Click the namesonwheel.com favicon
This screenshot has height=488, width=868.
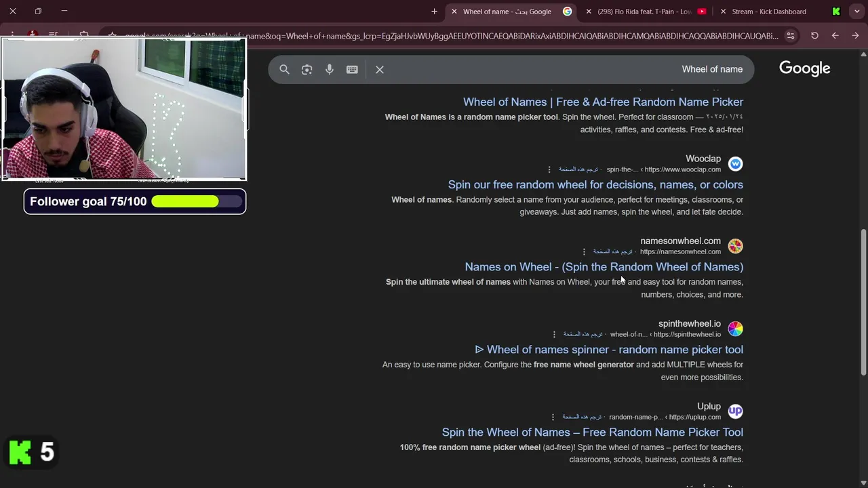(x=735, y=246)
